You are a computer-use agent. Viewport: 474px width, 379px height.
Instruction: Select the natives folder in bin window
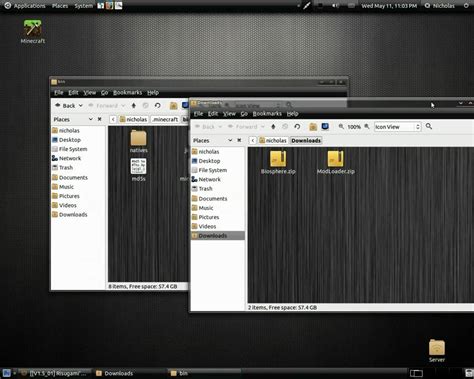[x=138, y=141]
